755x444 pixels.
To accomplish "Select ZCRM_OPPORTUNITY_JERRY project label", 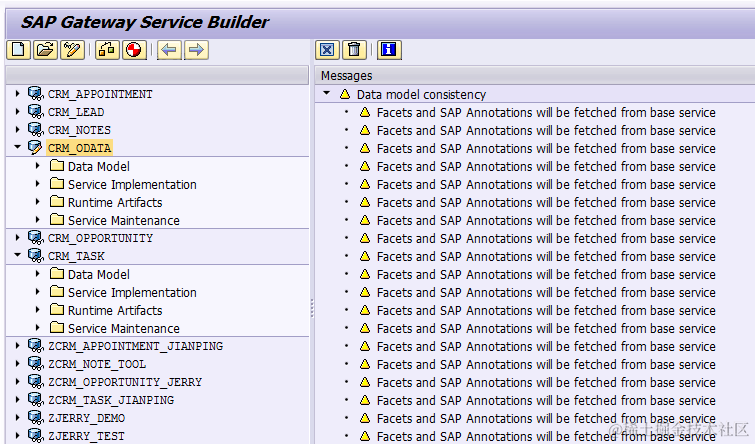I will coord(125,382).
